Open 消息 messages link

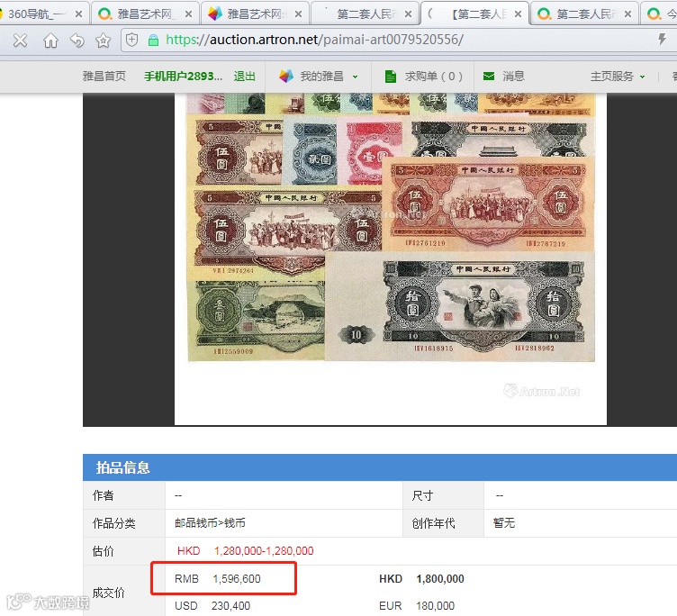click(x=513, y=77)
